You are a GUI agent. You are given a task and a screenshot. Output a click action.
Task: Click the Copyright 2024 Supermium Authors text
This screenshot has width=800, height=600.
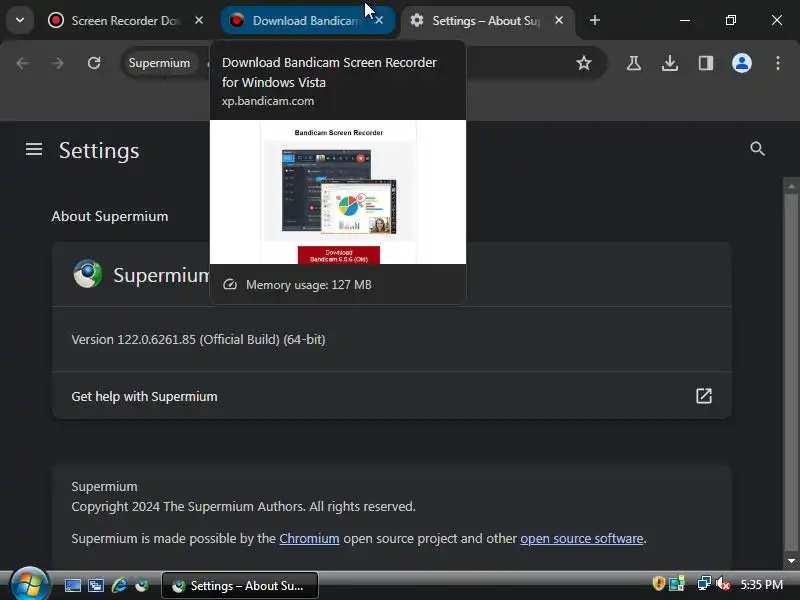click(243, 507)
